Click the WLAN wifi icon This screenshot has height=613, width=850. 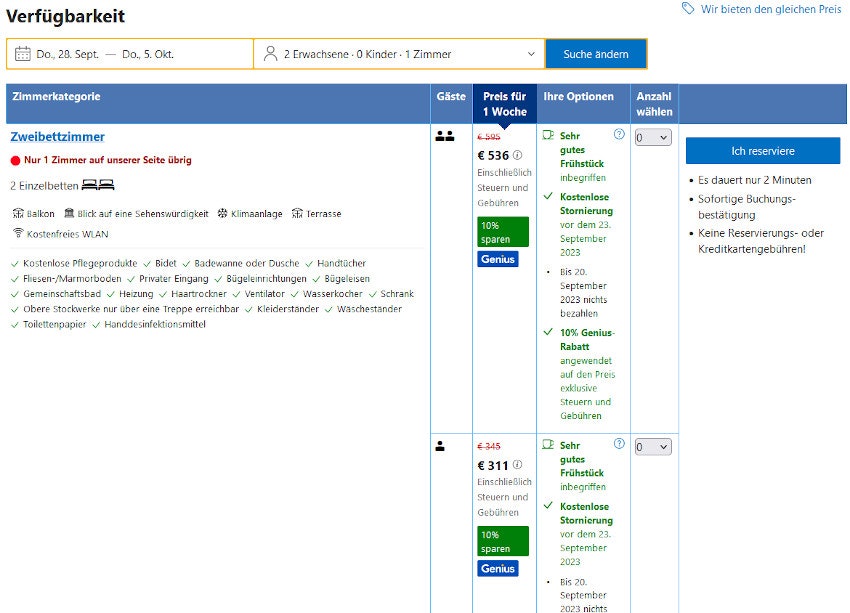[x=17, y=233]
